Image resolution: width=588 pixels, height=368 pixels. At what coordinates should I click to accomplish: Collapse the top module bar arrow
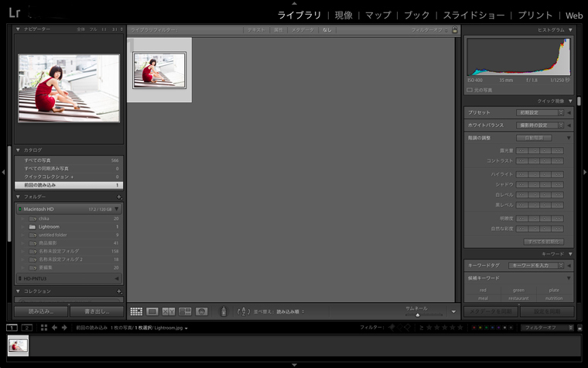[294, 3]
